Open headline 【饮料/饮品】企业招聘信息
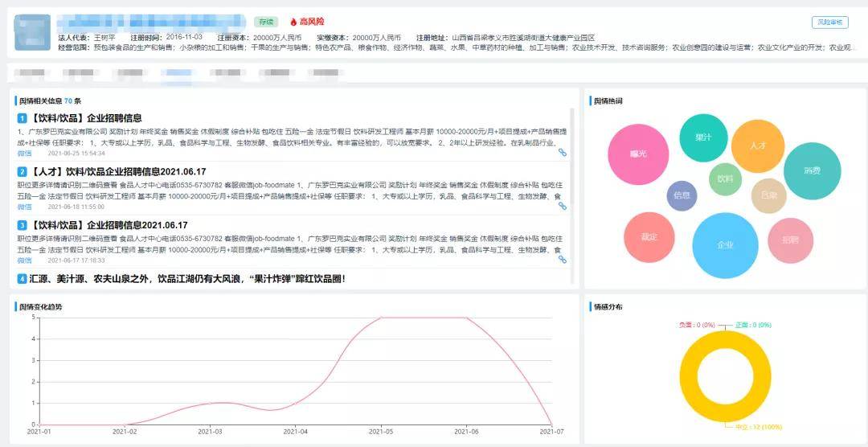868x447 pixels. click(87, 118)
